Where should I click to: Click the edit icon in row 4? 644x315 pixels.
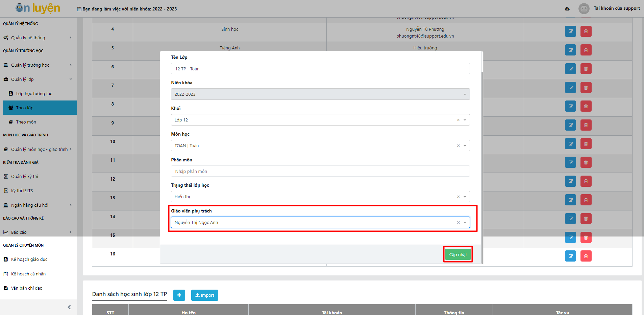coord(570,31)
